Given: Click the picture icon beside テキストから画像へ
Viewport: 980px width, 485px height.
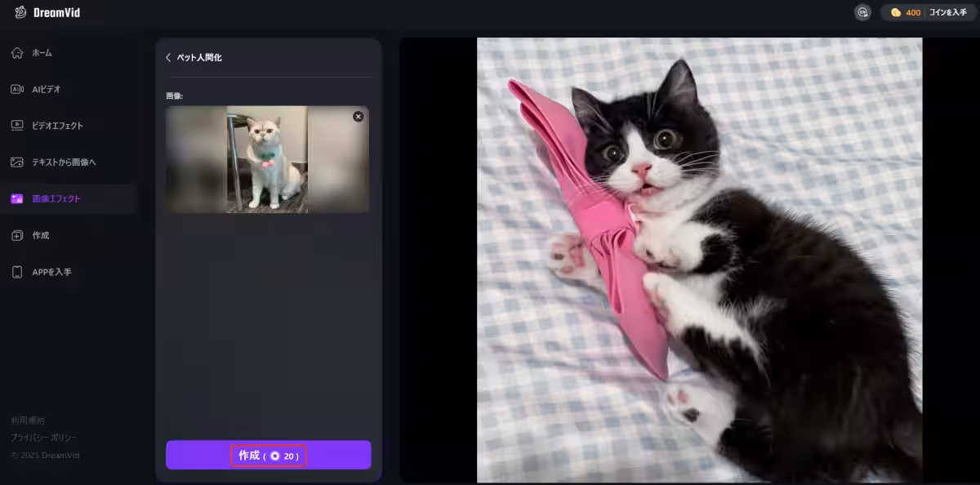Looking at the screenshot, I should pyautogui.click(x=17, y=162).
